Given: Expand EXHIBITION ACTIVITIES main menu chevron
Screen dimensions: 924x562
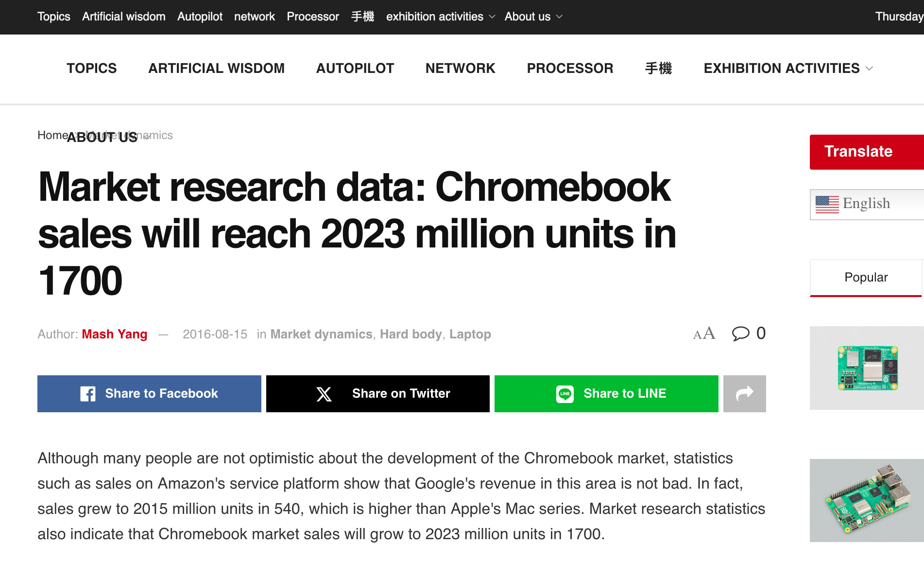Looking at the screenshot, I should pos(869,69).
